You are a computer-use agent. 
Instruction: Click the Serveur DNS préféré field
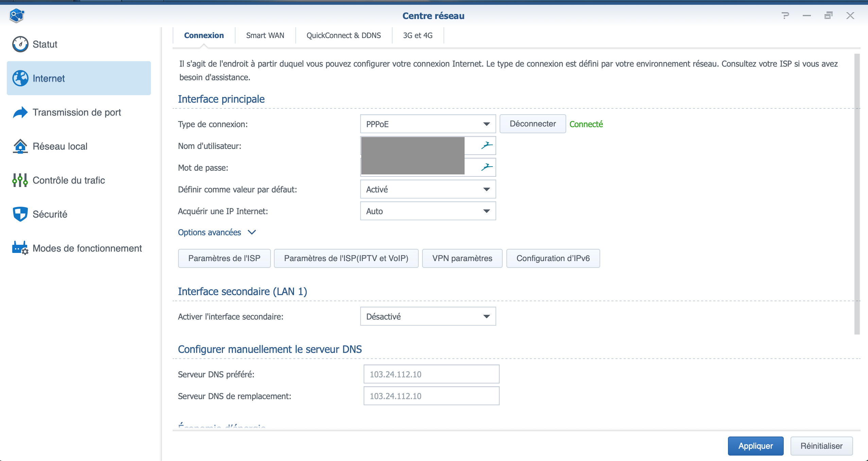431,374
